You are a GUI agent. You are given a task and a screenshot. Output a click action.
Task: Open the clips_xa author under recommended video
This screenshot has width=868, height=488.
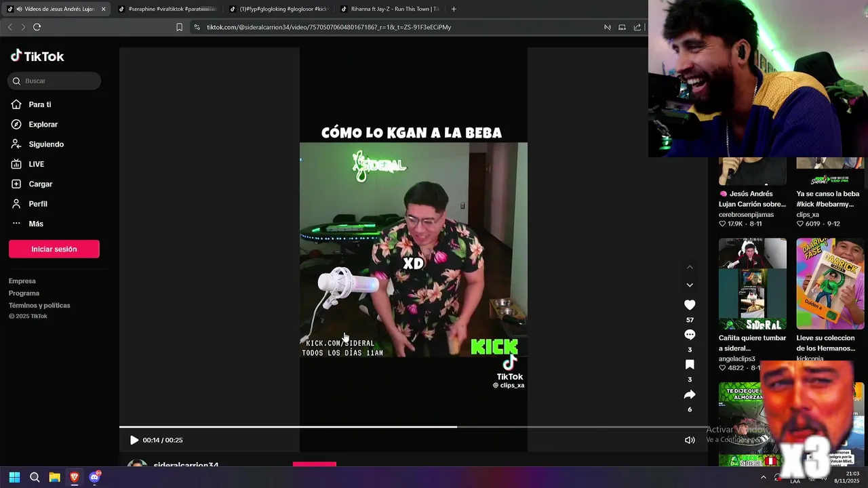pyautogui.click(x=808, y=214)
